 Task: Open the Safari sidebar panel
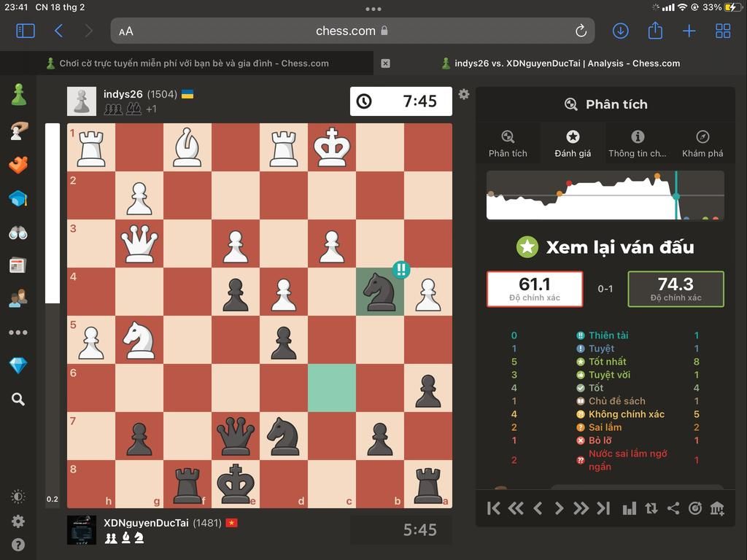click(x=26, y=31)
